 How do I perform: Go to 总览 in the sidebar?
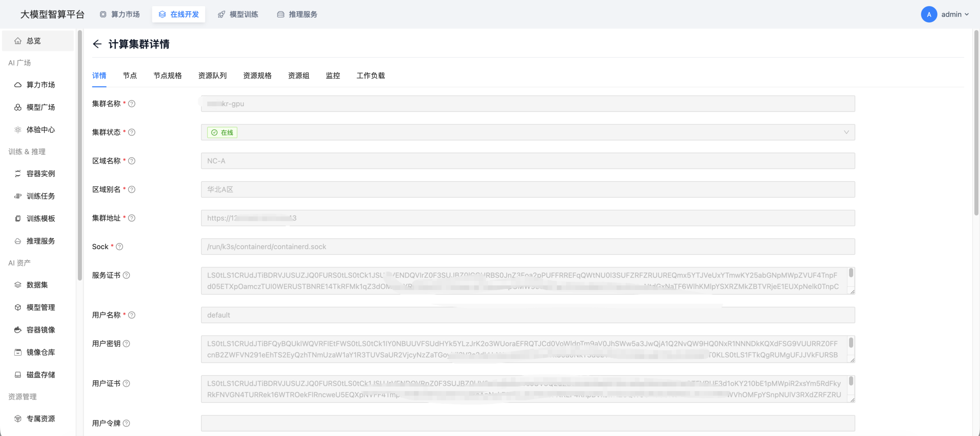pyautogui.click(x=33, y=41)
